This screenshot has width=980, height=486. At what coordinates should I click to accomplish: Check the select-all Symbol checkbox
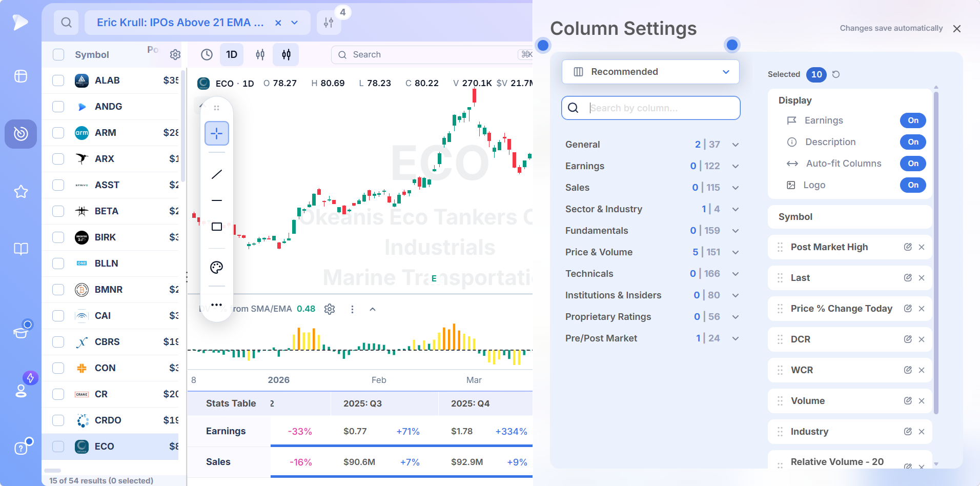click(x=58, y=55)
